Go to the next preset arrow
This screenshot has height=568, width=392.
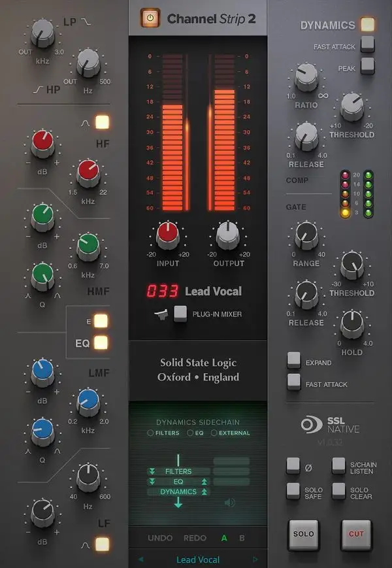click(x=255, y=560)
